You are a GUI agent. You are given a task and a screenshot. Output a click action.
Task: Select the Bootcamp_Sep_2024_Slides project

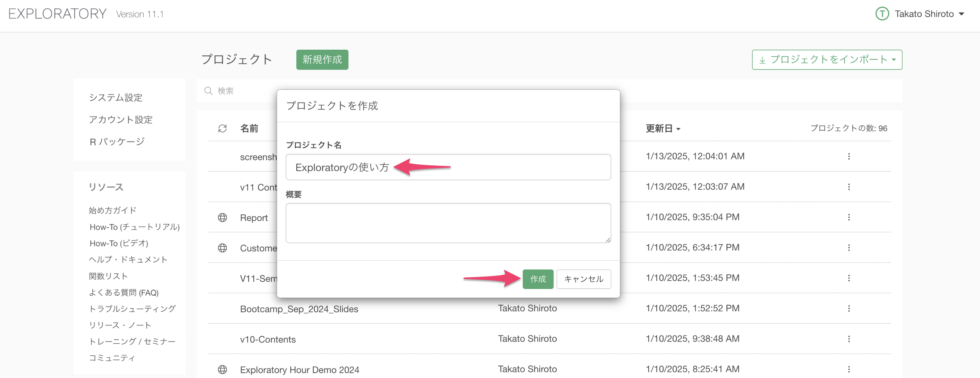[299, 309]
